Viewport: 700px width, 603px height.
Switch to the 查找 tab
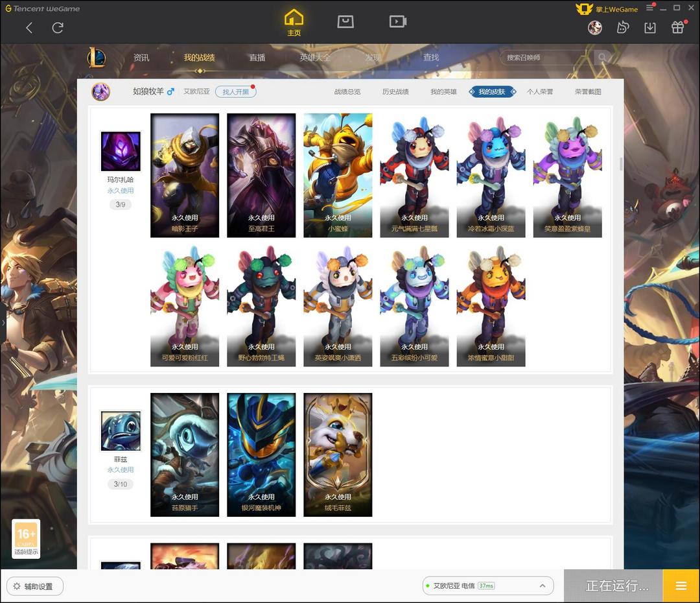click(x=431, y=58)
